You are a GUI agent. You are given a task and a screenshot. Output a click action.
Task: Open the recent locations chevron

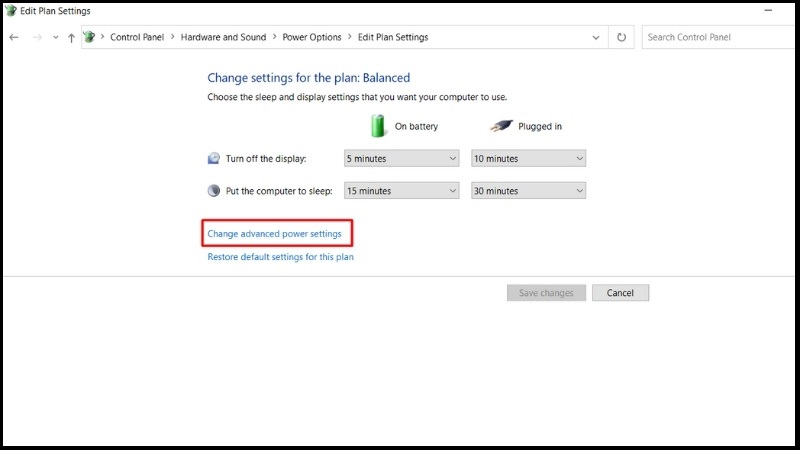(56, 37)
